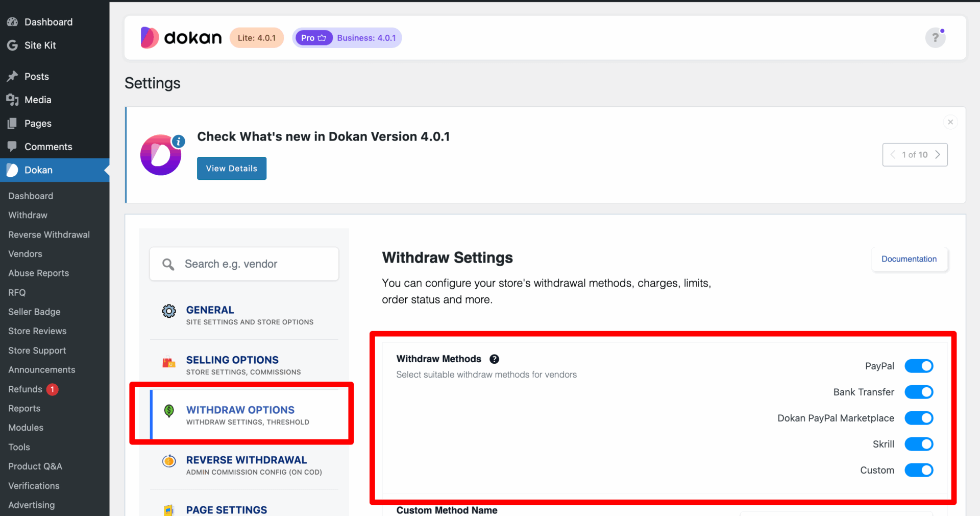
Task: Click the Pages icon in sidebar
Action: coord(12,124)
